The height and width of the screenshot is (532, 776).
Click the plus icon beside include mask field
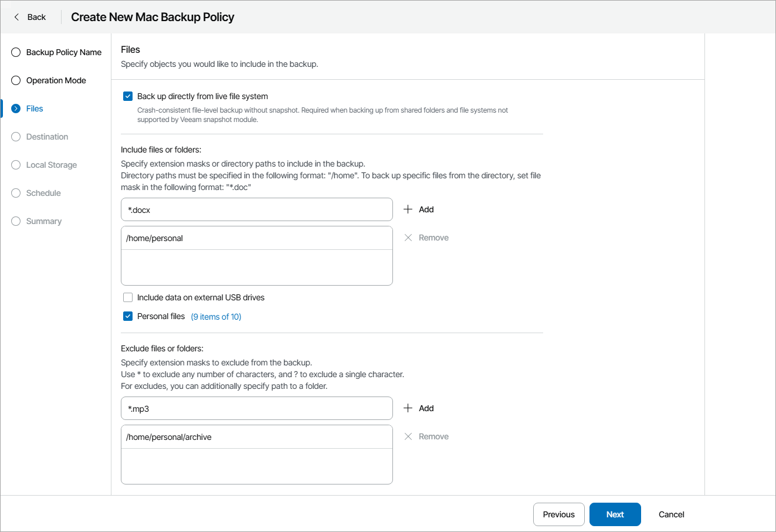point(408,209)
